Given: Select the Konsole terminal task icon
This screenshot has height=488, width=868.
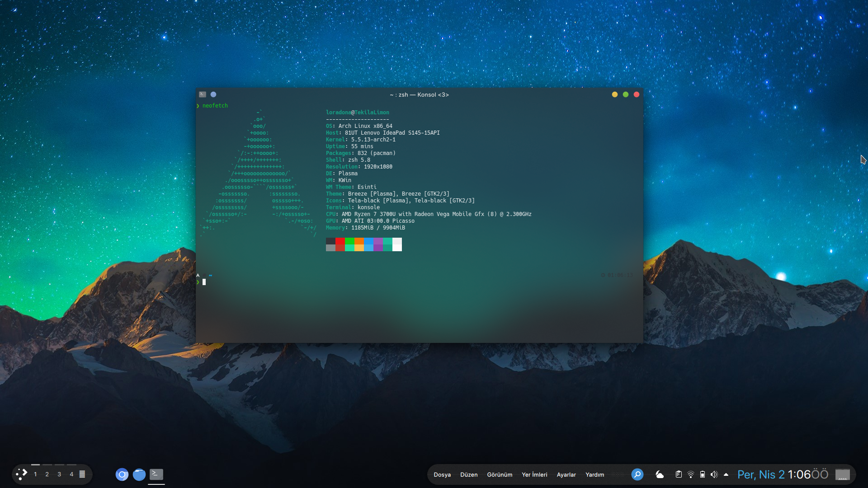Looking at the screenshot, I should tap(156, 474).
